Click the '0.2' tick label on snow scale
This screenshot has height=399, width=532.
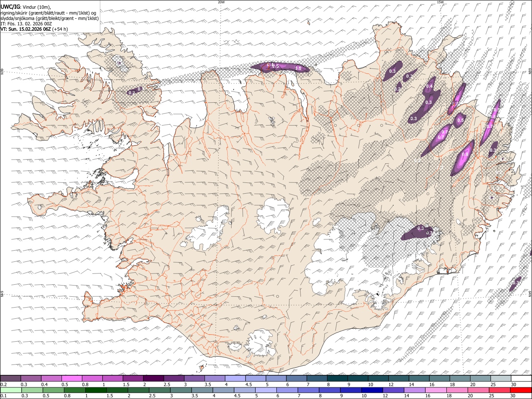pos(4,384)
